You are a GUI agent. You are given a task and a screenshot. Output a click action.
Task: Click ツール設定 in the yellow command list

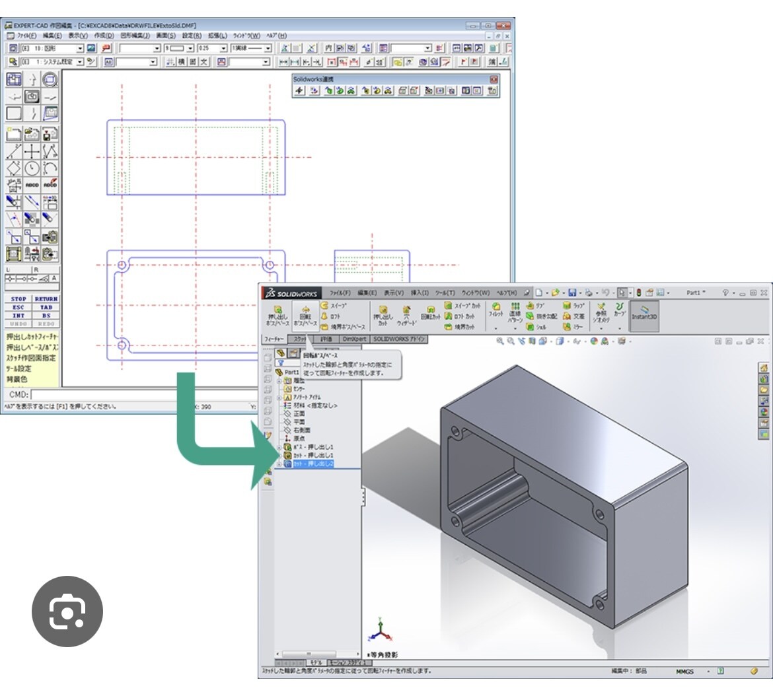18,368
